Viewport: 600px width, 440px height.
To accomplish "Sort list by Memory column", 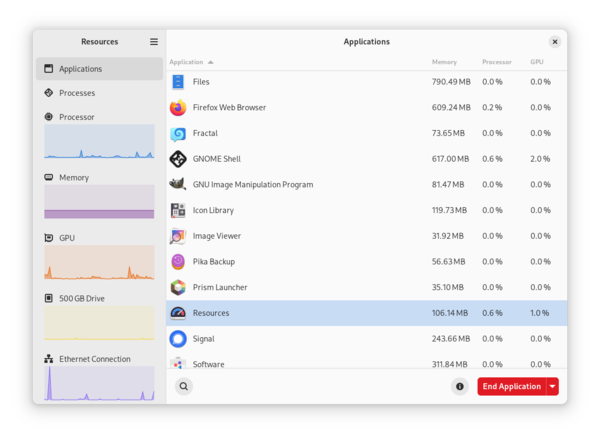I will [x=444, y=62].
